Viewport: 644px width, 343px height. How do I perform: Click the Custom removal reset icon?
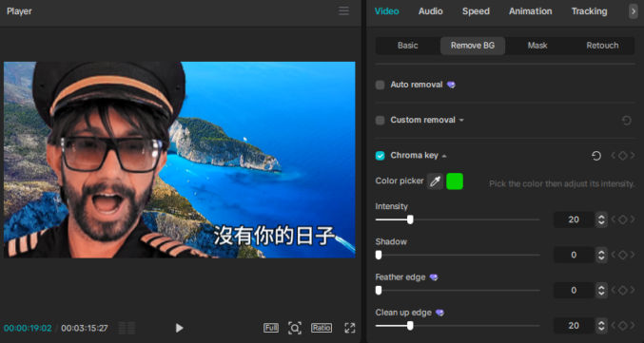pyautogui.click(x=626, y=121)
